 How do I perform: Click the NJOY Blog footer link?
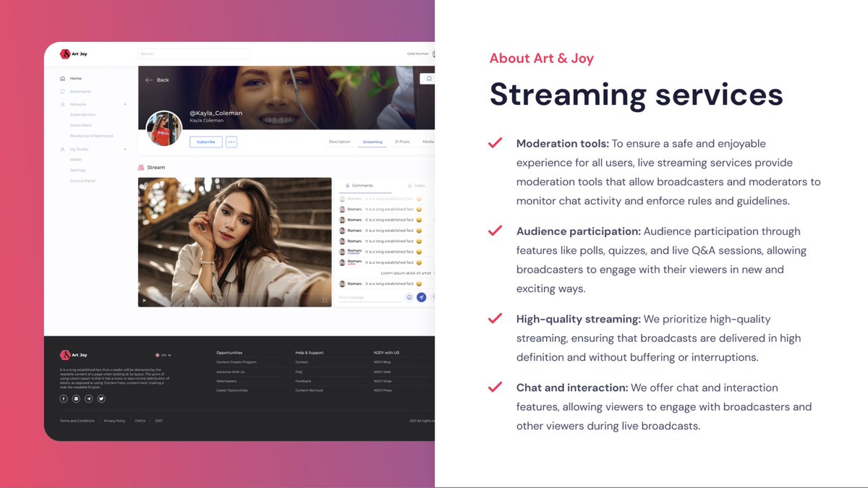click(x=383, y=362)
